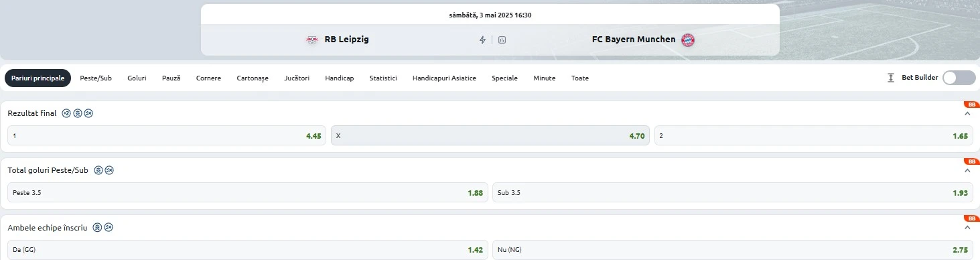This screenshot has width=980, height=260.
Task: Pick Peste 3.5 goals at 1.88
Action: (248, 192)
